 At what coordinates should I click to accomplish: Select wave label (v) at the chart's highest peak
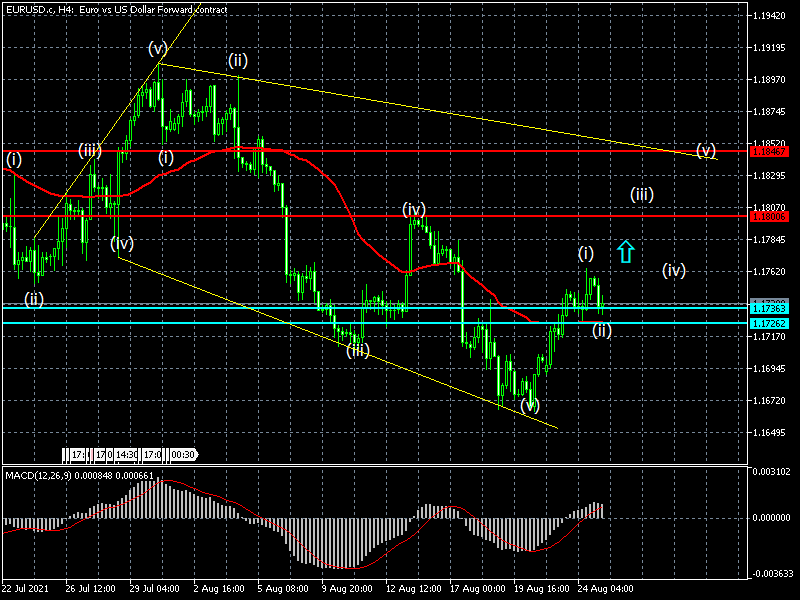(x=157, y=48)
